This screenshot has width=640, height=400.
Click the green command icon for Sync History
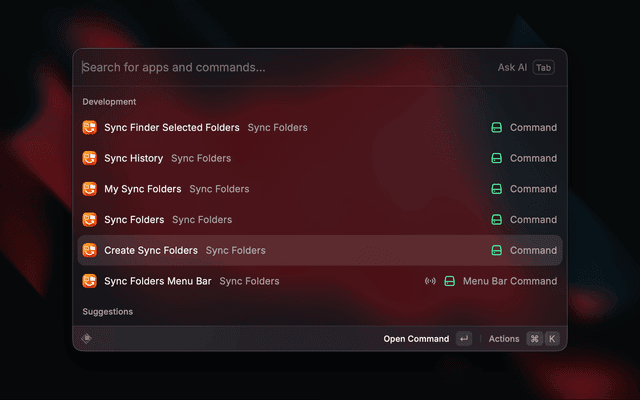[496, 158]
